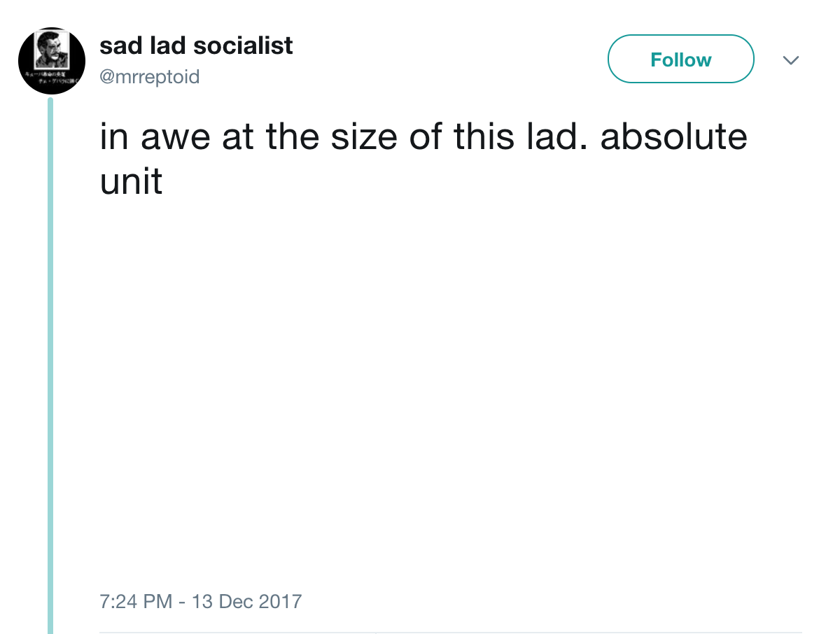Open the sad lad socialist display name
Screen dimensions: 840x634
click(x=196, y=46)
